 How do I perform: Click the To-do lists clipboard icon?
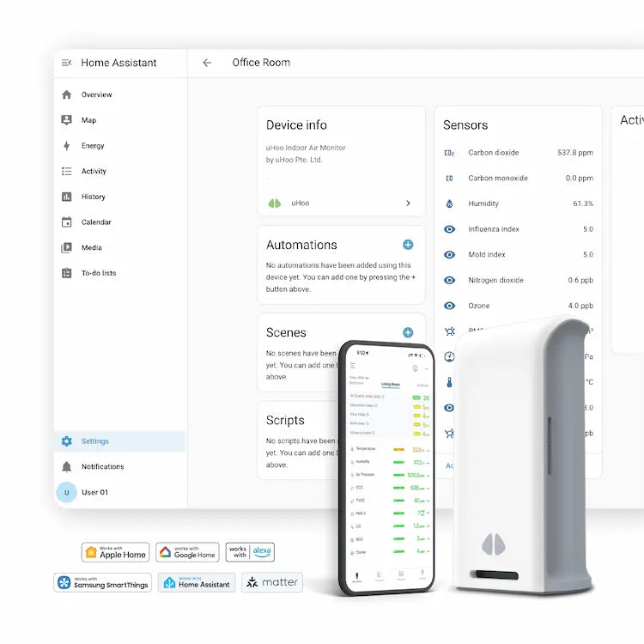[x=66, y=273]
